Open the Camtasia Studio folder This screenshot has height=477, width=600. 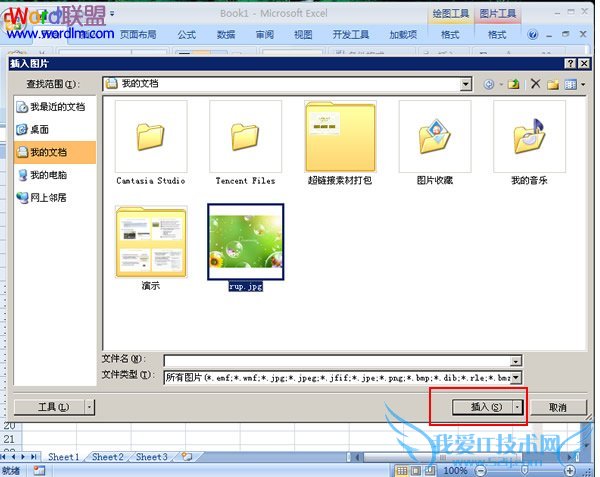pos(151,143)
